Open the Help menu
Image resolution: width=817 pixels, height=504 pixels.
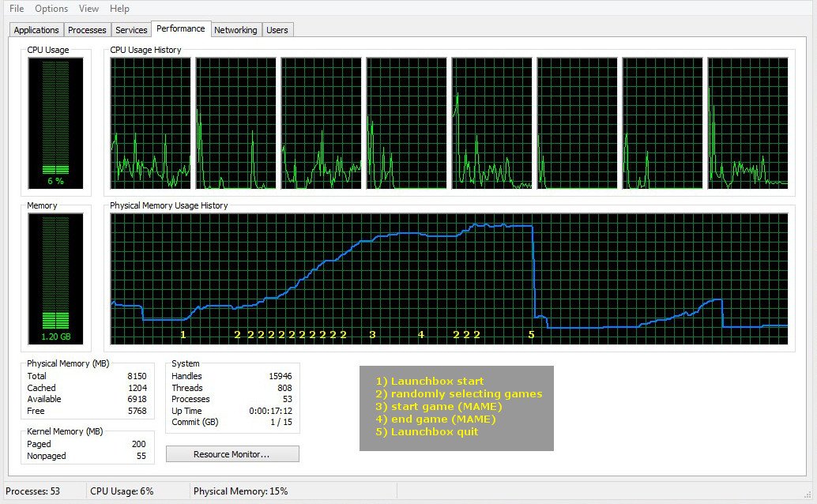119,9
